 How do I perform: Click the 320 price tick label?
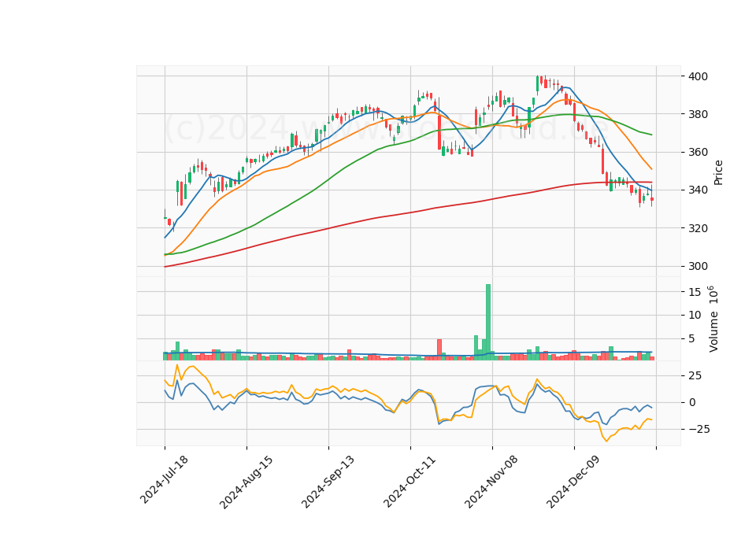699,228
